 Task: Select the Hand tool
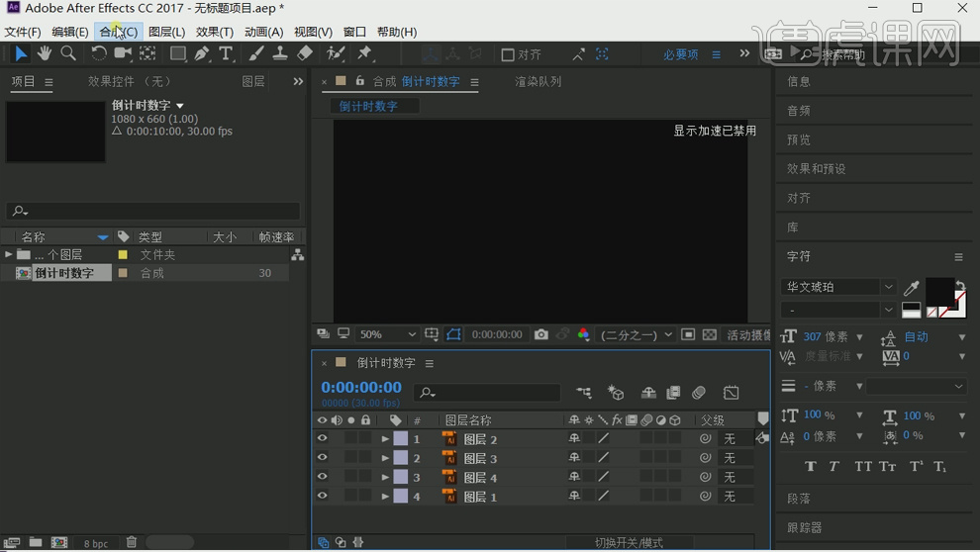[45, 54]
